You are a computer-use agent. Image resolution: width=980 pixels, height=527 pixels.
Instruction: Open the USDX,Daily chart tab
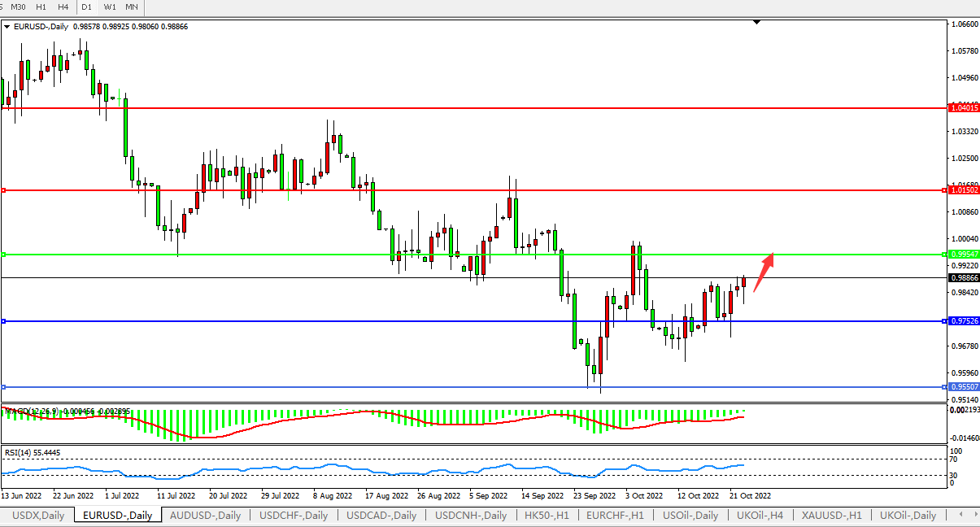click(x=39, y=515)
